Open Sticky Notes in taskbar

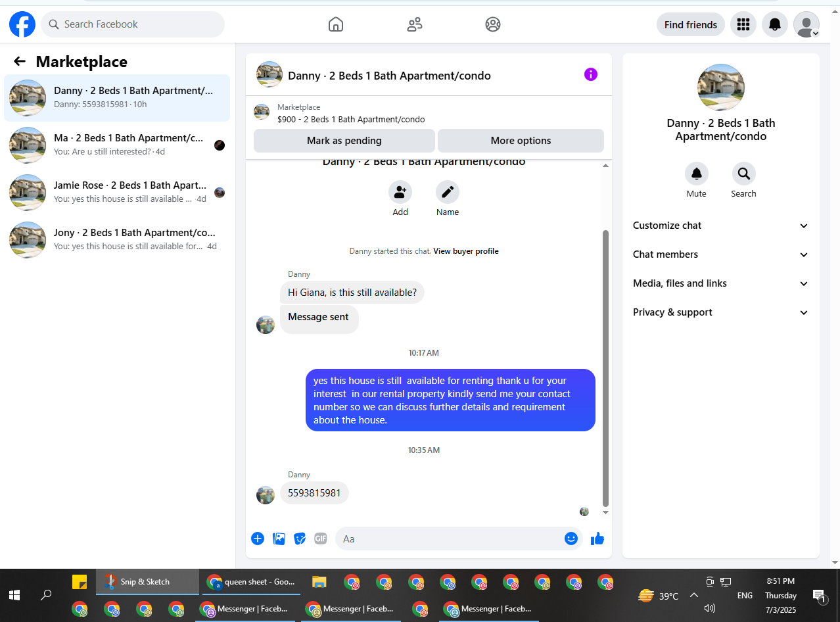click(x=80, y=582)
